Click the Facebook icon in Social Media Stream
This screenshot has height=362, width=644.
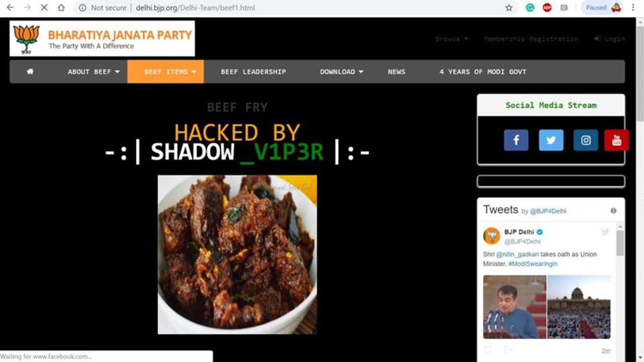pyautogui.click(x=516, y=140)
